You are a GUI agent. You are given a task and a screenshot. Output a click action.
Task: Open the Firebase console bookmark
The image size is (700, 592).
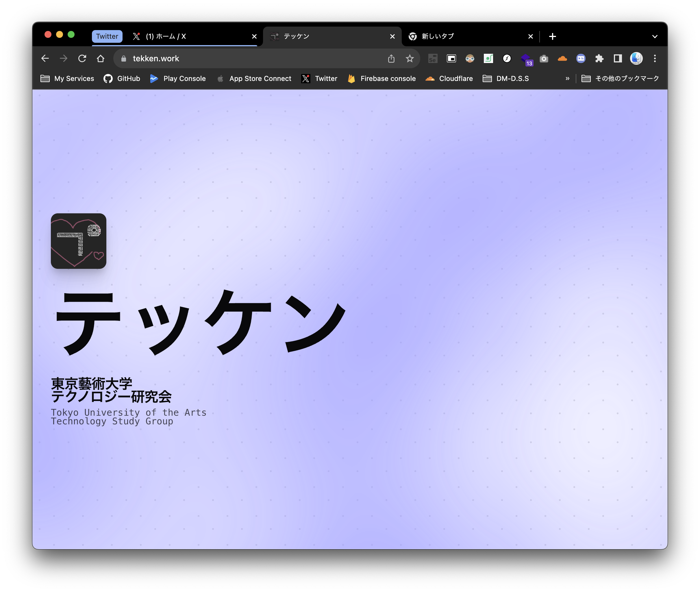382,79
